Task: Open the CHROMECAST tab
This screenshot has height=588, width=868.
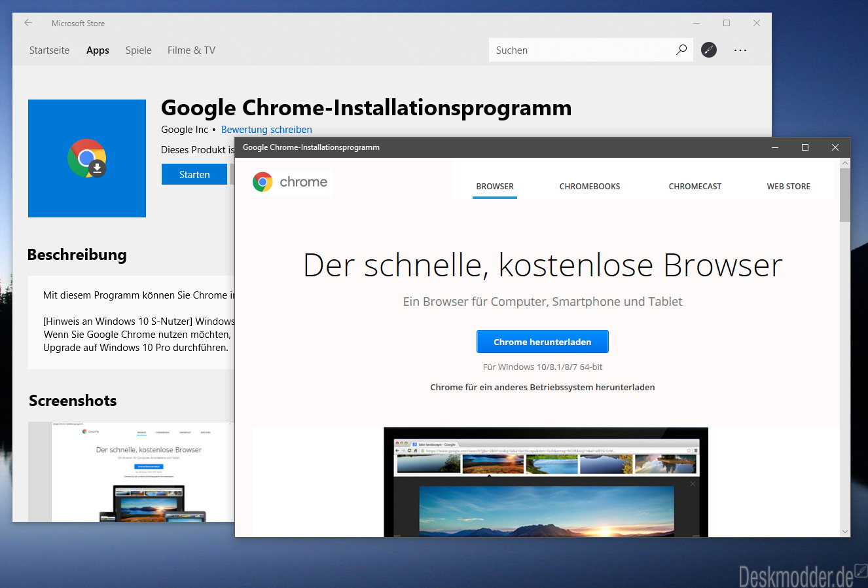Action: (695, 186)
